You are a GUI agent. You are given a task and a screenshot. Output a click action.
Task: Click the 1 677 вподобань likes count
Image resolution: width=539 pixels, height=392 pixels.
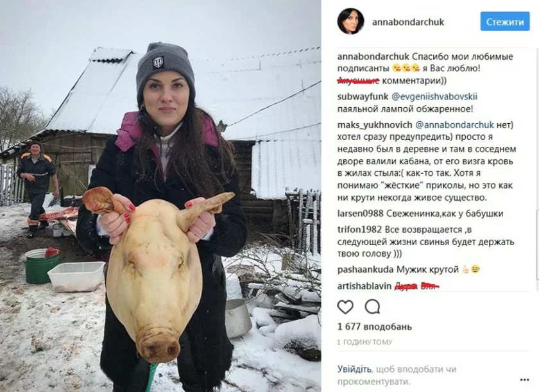(x=374, y=327)
